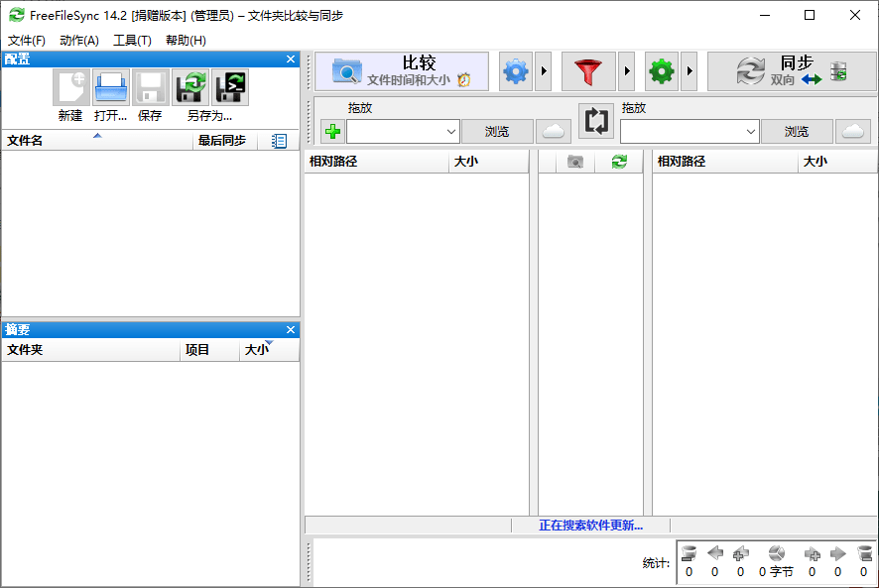Click the 保存 (save configuration) icon
Image resolution: width=879 pixels, height=588 pixels.
pos(150,87)
